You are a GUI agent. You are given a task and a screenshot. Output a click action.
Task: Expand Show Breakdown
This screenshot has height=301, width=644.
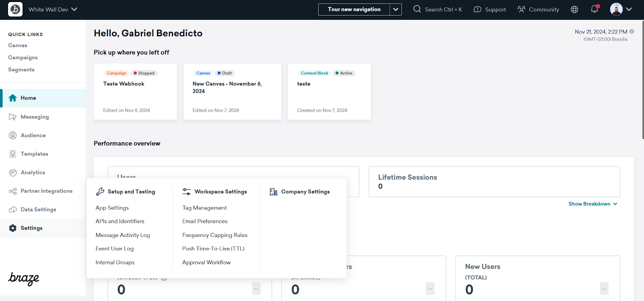tap(593, 204)
